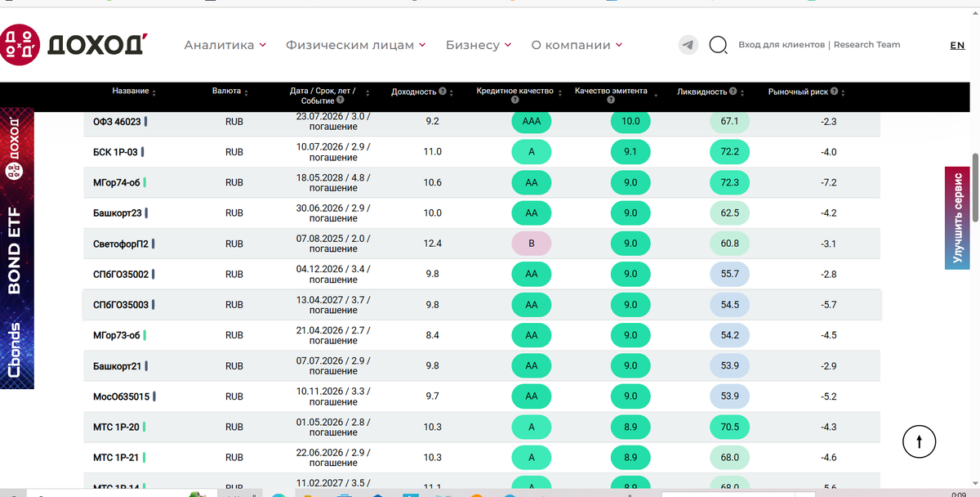Image resolution: width=980 pixels, height=497 pixels.
Task: Sort by Рыночный риск arrows
Action: click(843, 92)
